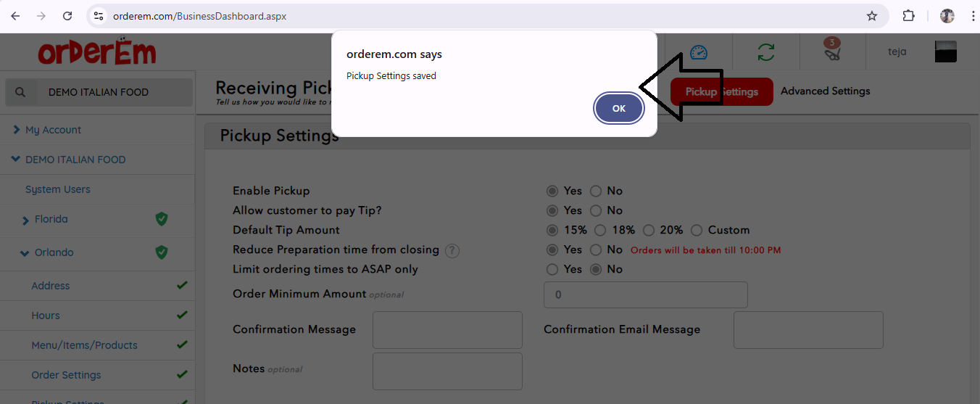
Task: Click the green refresh sync icon
Action: [765, 52]
